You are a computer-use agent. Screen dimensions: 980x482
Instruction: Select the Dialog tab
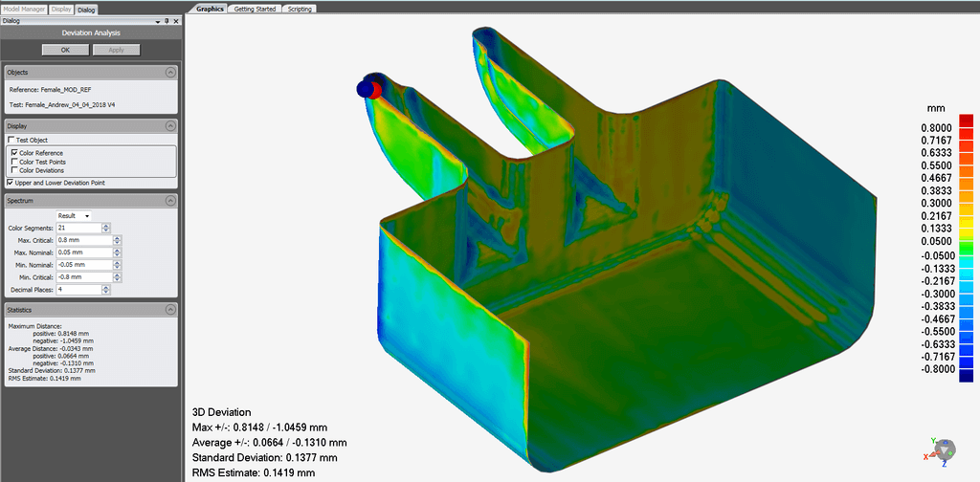[x=86, y=10]
